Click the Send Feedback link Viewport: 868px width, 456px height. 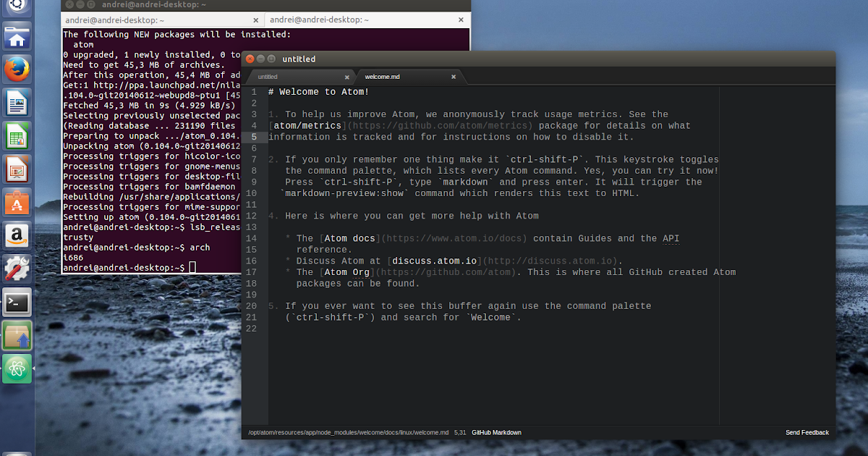(x=807, y=432)
